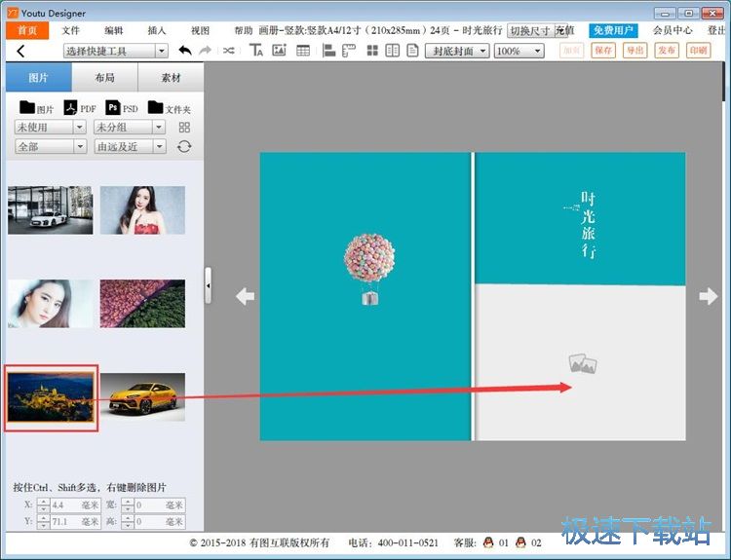
Task: Click the back arrow below 首页
Action: 21,51
